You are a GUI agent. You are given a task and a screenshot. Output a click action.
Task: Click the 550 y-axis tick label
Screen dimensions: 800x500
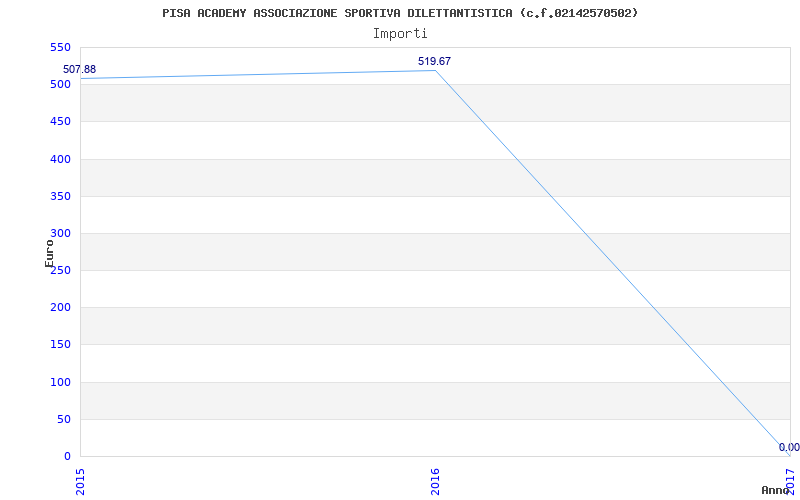(60, 47)
